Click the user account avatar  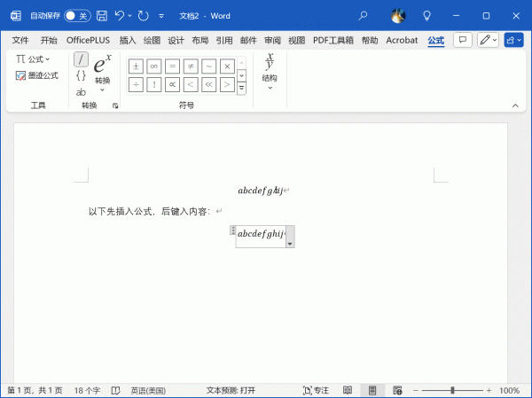click(x=398, y=16)
